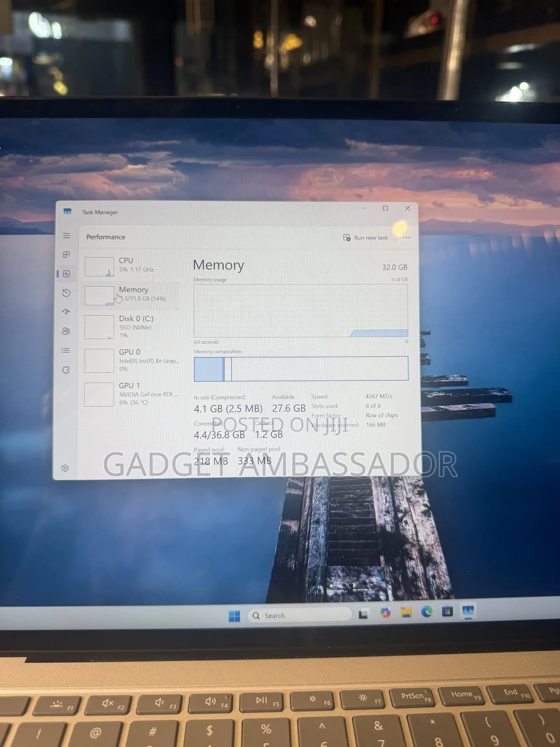
Task: Click the Non-paged pool 333 MB value
Action: pyautogui.click(x=255, y=461)
